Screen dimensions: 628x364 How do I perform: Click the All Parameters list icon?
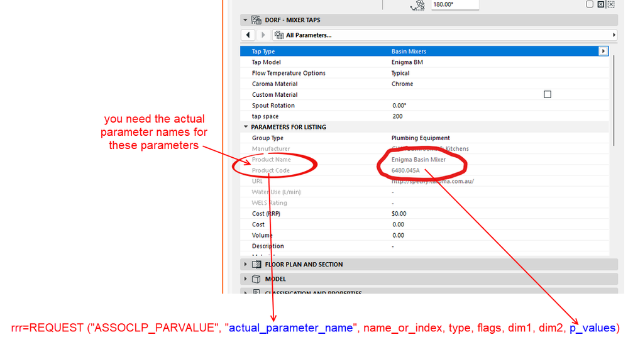click(x=278, y=35)
